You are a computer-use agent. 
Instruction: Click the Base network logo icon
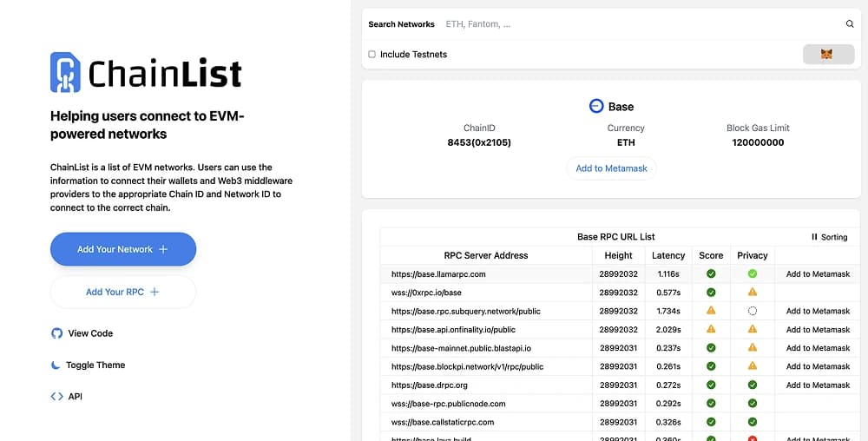(x=596, y=106)
